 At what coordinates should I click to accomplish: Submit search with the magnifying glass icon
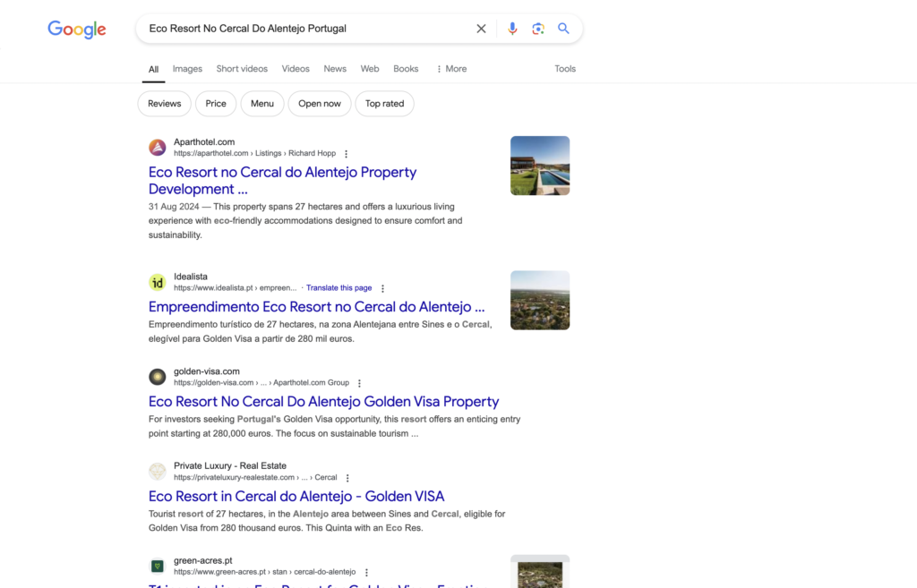point(563,28)
